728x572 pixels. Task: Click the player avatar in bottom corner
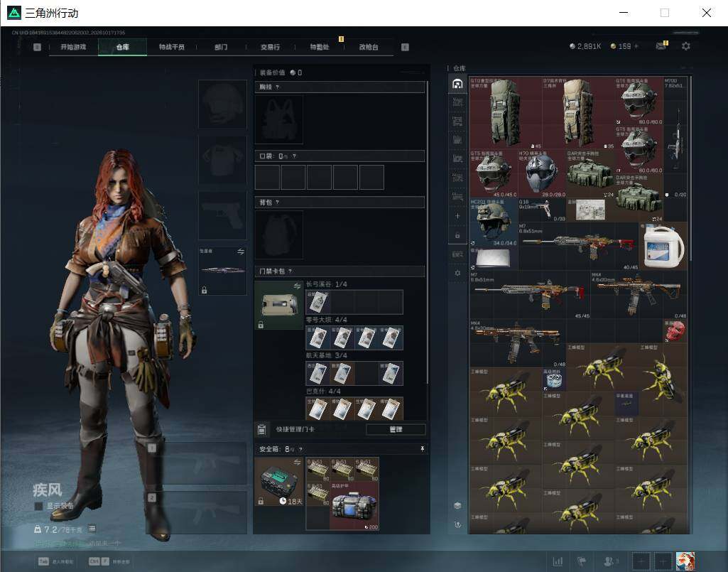point(685,561)
